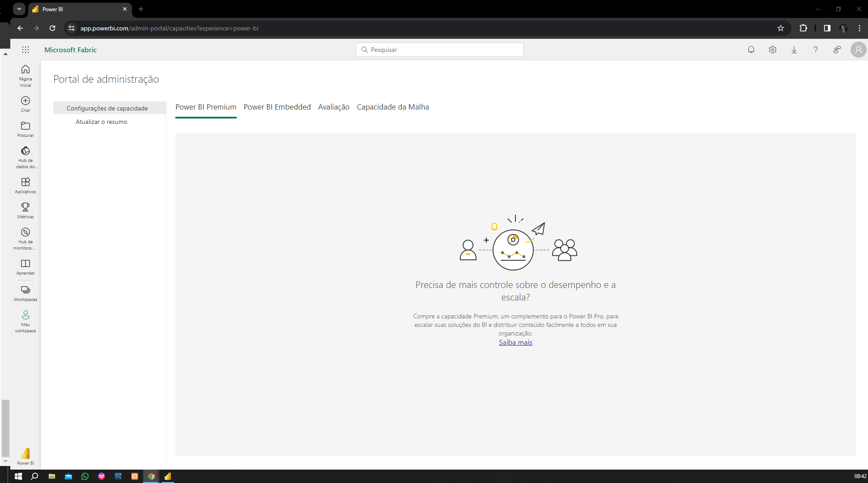Open Aplicativos in sidebar

click(x=26, y=185)
